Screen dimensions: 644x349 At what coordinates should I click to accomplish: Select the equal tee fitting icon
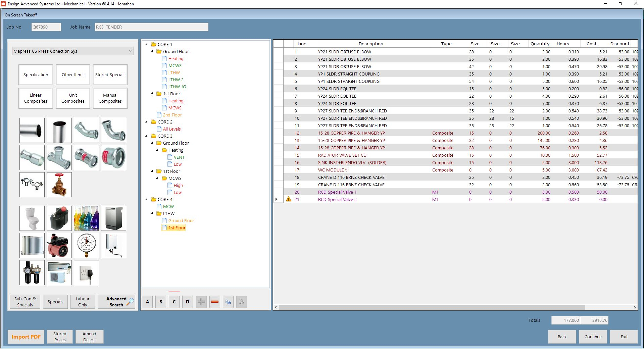pyautogui.click(x=59, y=158)
